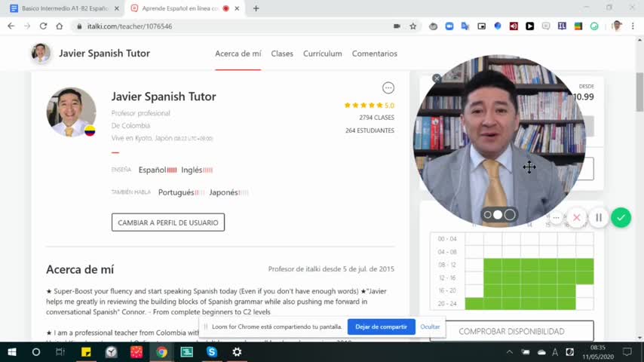This screenshot has height=362, width=644.
Task: Go back with browser back arrow
Action: point(11,26)
